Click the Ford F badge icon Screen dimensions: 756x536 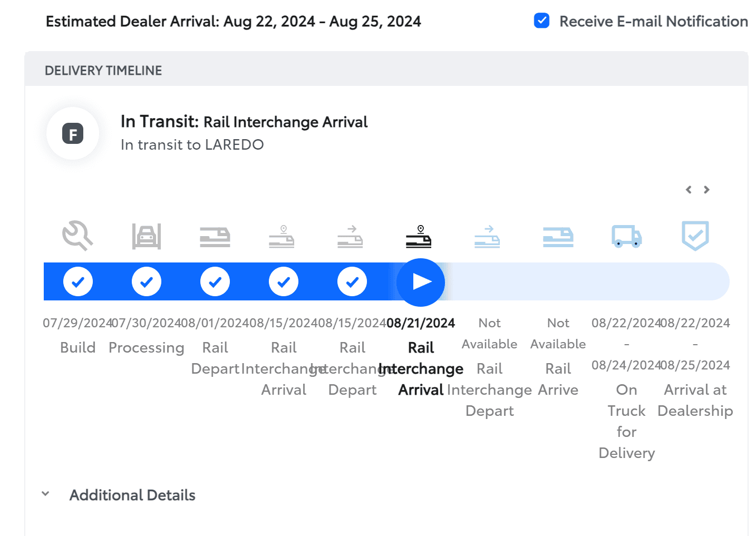click(x=73, y=134)
